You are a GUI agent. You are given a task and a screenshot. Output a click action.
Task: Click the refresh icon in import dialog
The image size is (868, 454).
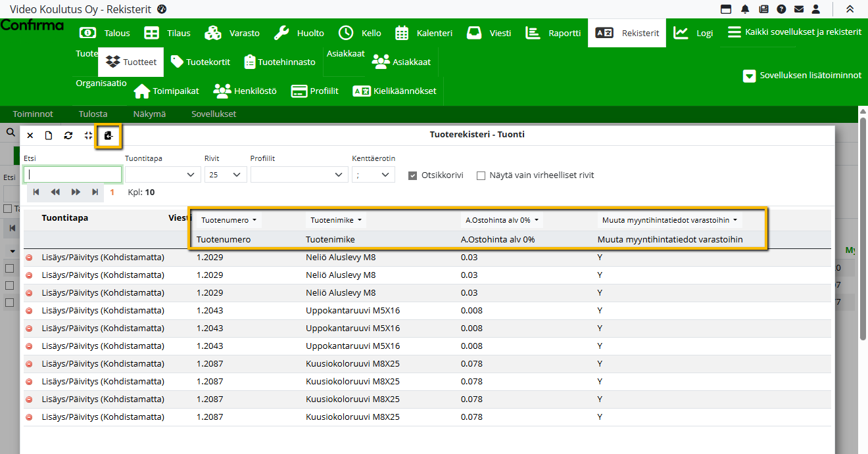[68, 135]
